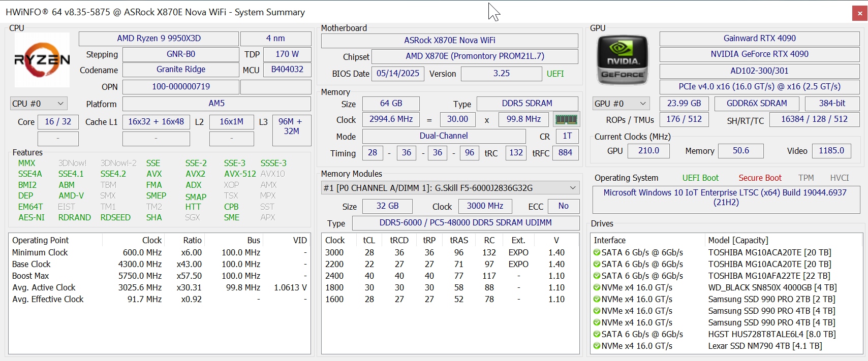The image size is (868, 361).
Task: Click the NVIDIA GeForce GPU logo
Action: pos(623,60)
